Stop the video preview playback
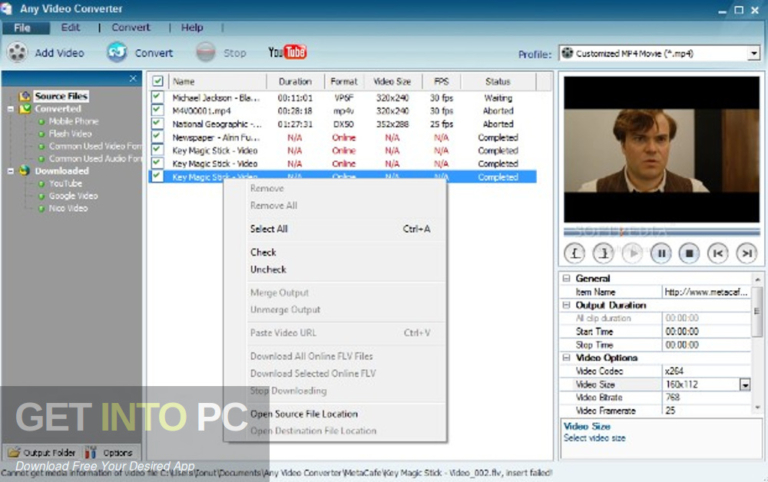 (x=689, y=253)
